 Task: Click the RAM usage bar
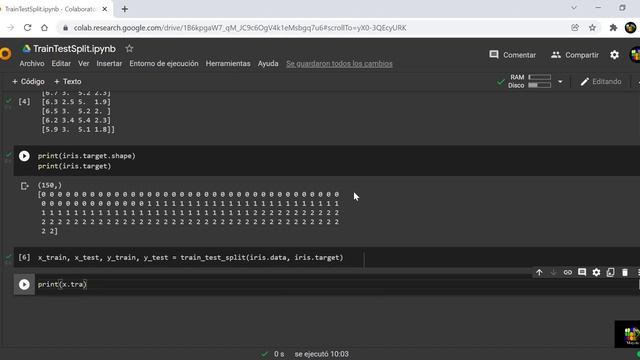[540, 77]
